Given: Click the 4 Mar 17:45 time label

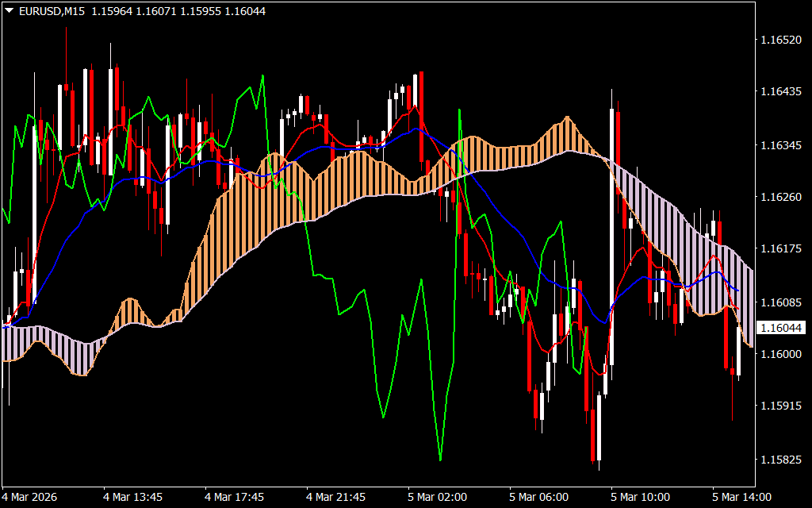Looking at the screenshot, I should click(x=235, y=497).
